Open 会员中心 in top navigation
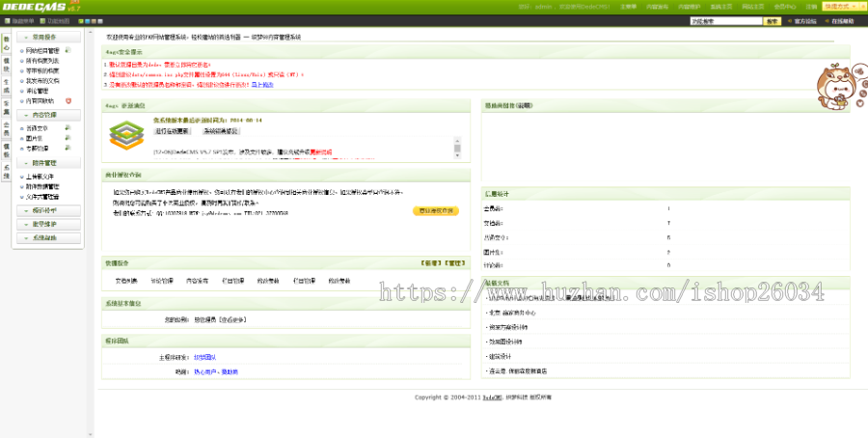 (x=784, y=7)
